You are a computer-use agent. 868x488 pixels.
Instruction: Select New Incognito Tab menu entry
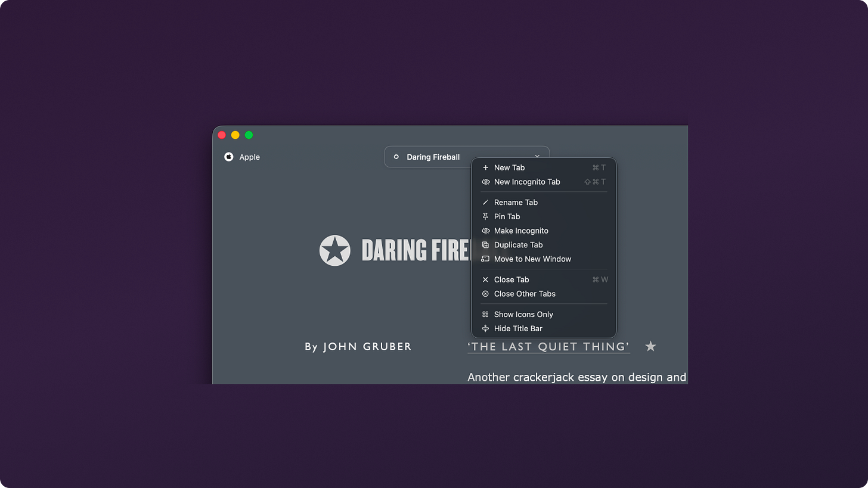click(x=544, y=182)
